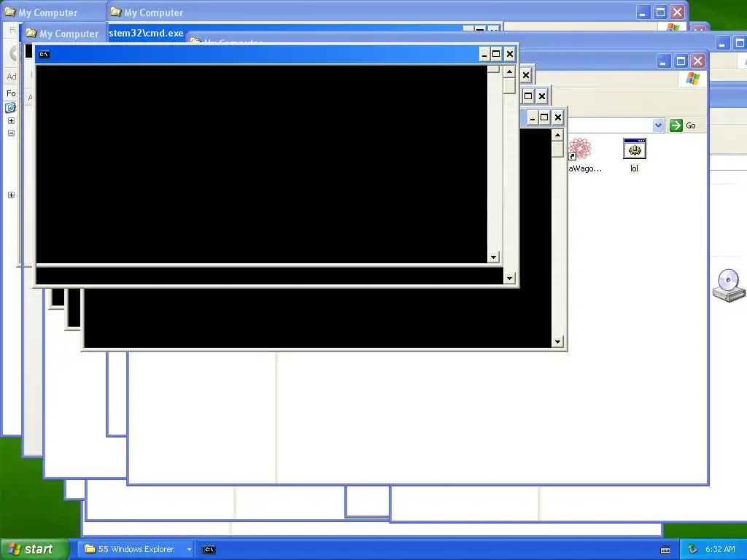Minimize the front command prompt window

tap(484, 54)
